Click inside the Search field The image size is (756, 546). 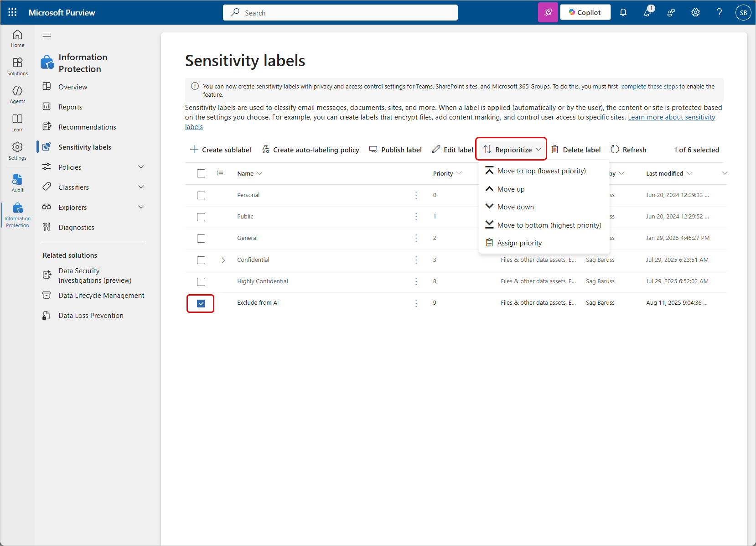click(x=340, y=12)
